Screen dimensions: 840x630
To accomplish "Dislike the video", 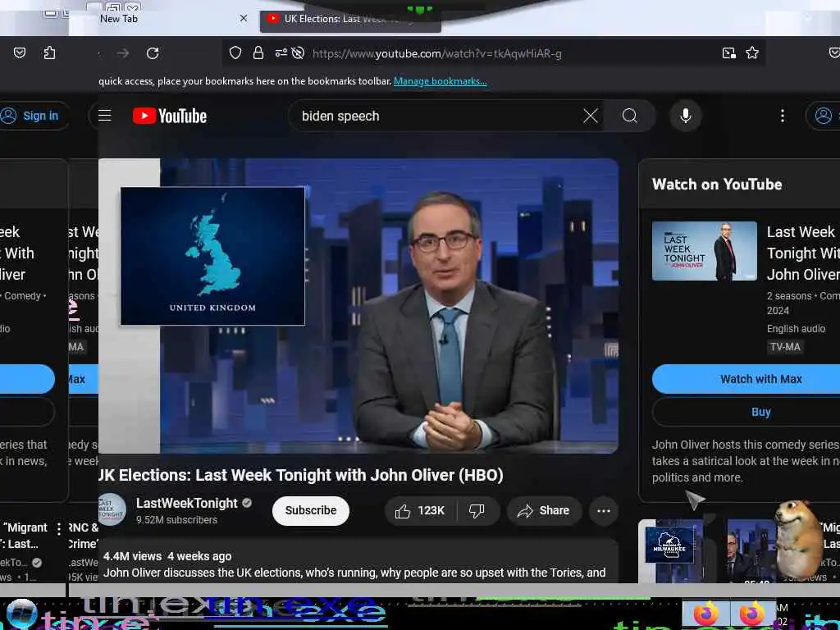I will click(x=477, y=511).
